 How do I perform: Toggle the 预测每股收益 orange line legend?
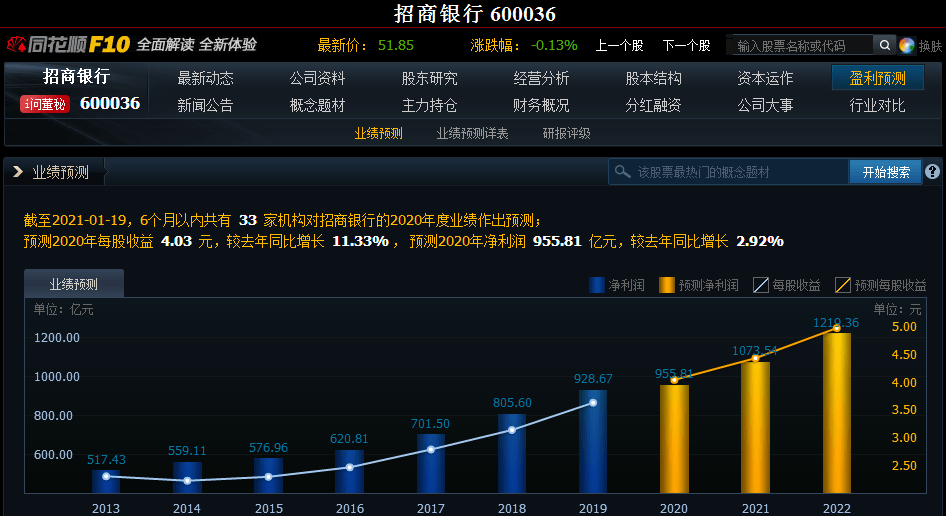pos(843,285)
